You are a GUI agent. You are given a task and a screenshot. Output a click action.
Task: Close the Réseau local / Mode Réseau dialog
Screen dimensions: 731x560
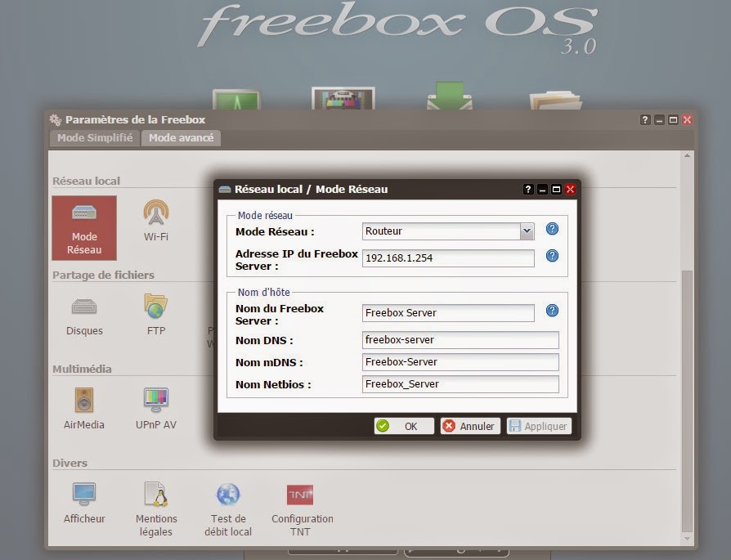click(x=570, y=190)
